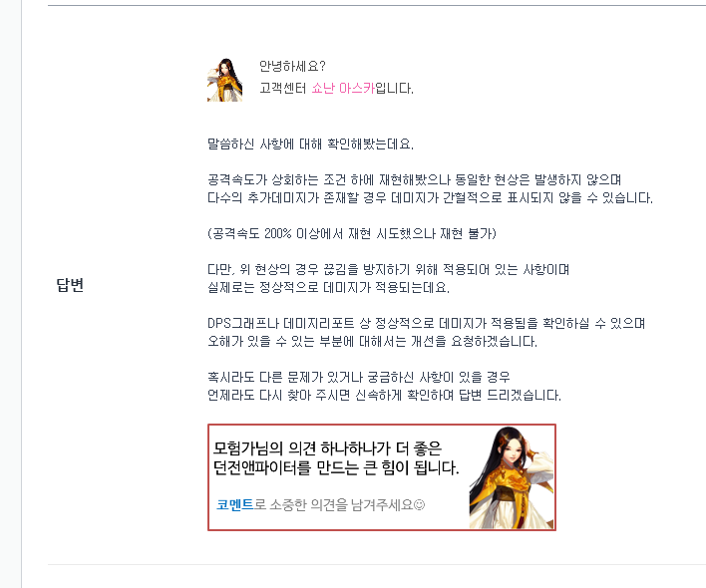The image size is (706, 588).
Task: Click the line starting 공격속도가 상회하는 조건
Action: tap(414, 180)
